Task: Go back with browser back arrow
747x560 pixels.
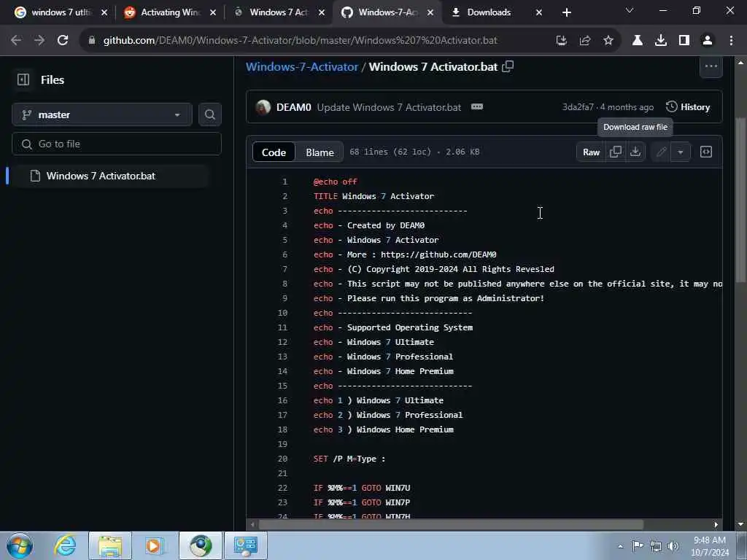Action: [16, 41]
